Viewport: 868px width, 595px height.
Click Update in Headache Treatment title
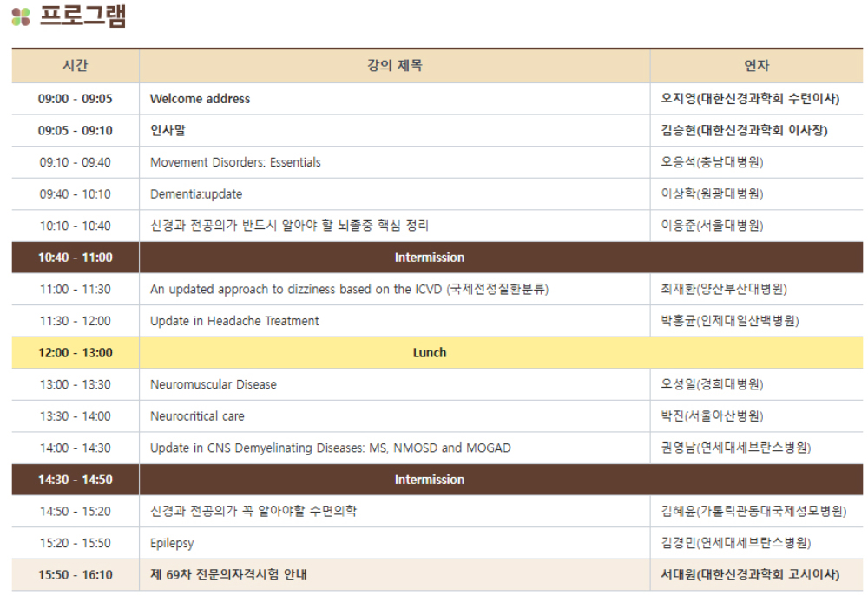[234, 321]
